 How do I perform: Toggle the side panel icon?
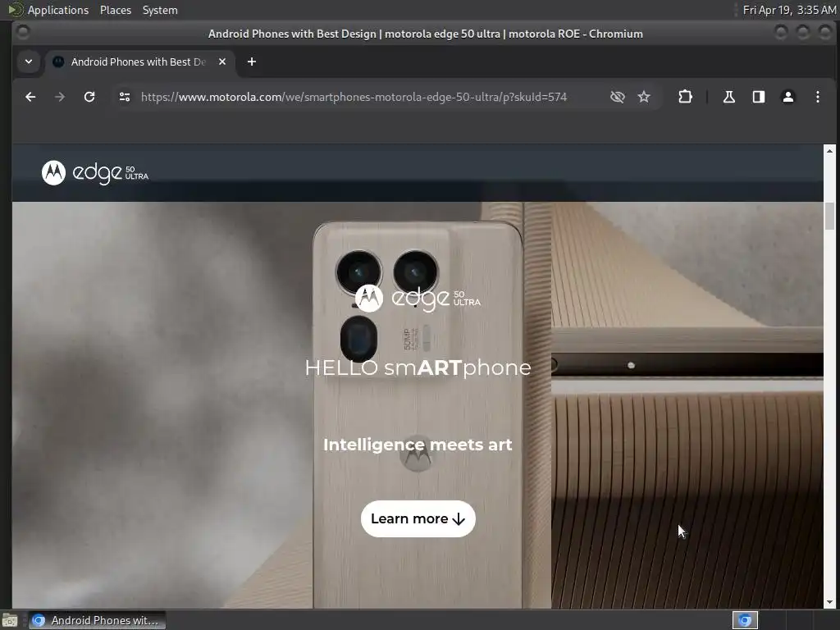coord(759,97)
